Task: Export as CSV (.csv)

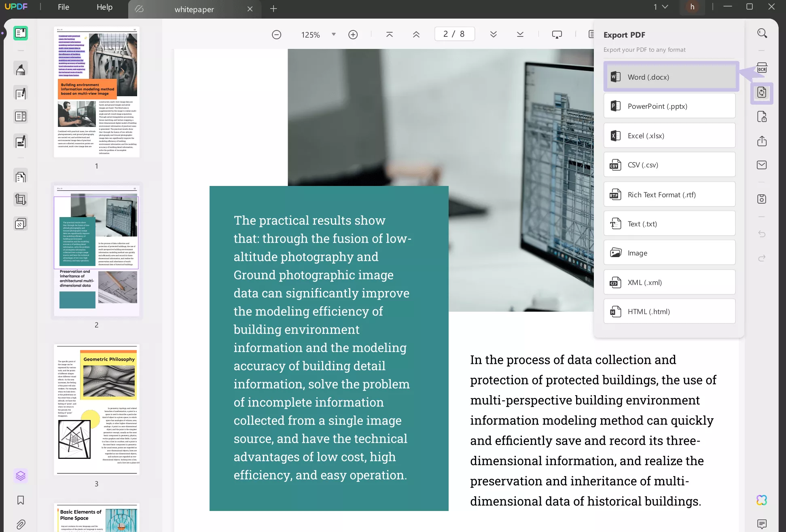Action: 669,165
